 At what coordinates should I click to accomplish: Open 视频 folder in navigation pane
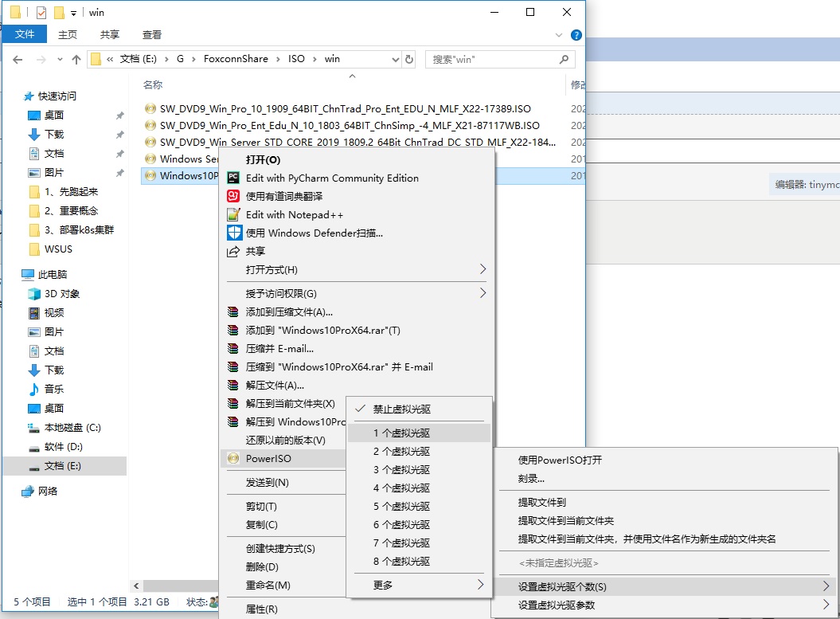[x=46, y=312]
